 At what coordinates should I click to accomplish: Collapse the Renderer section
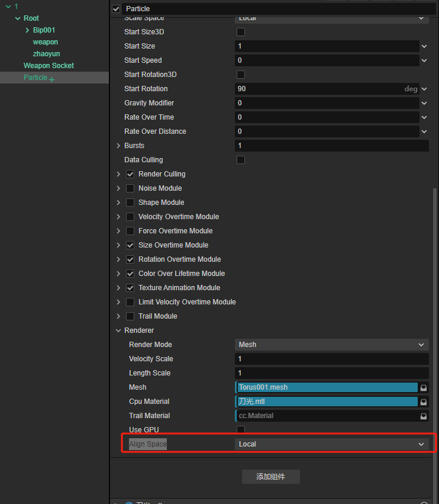coord(118,330)
